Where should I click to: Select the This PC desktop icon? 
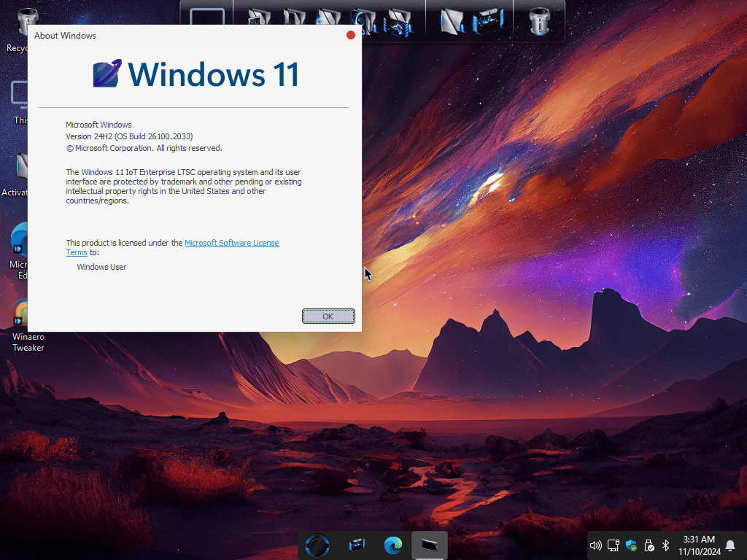(x=20, y=102)
